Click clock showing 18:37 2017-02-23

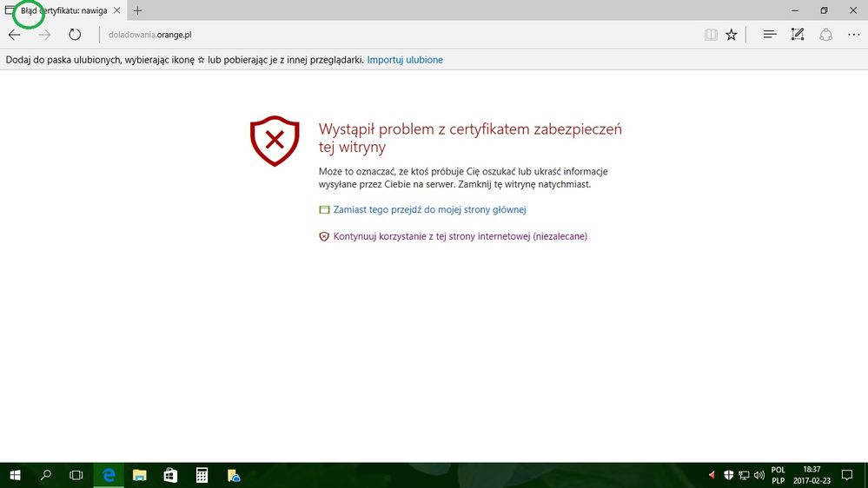pyautogui.click(x=812, y=475)
